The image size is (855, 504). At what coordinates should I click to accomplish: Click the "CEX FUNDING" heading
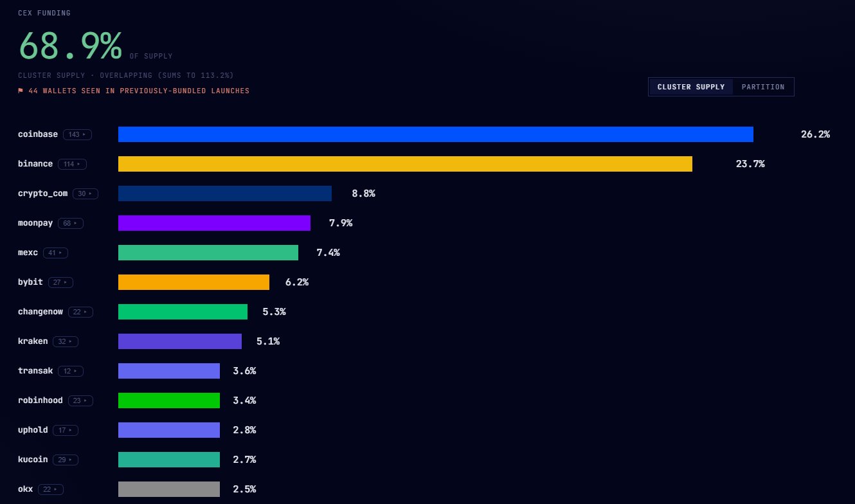point(44,13)
